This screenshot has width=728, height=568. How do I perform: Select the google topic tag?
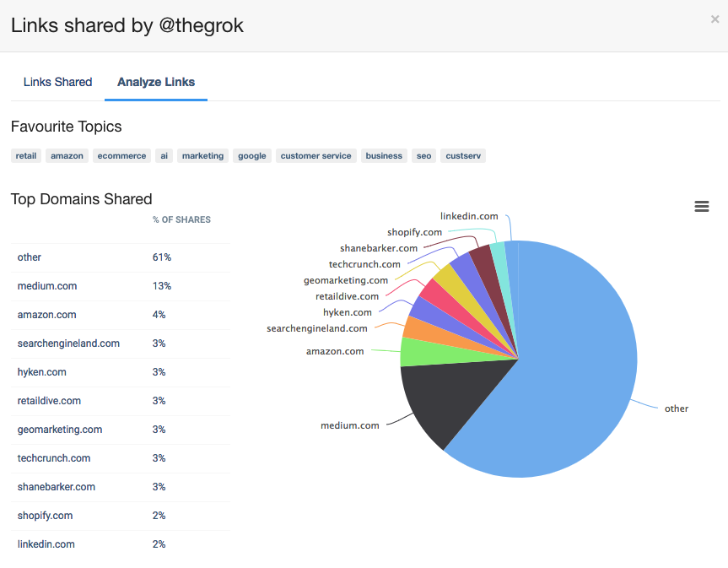click(252, 155)
